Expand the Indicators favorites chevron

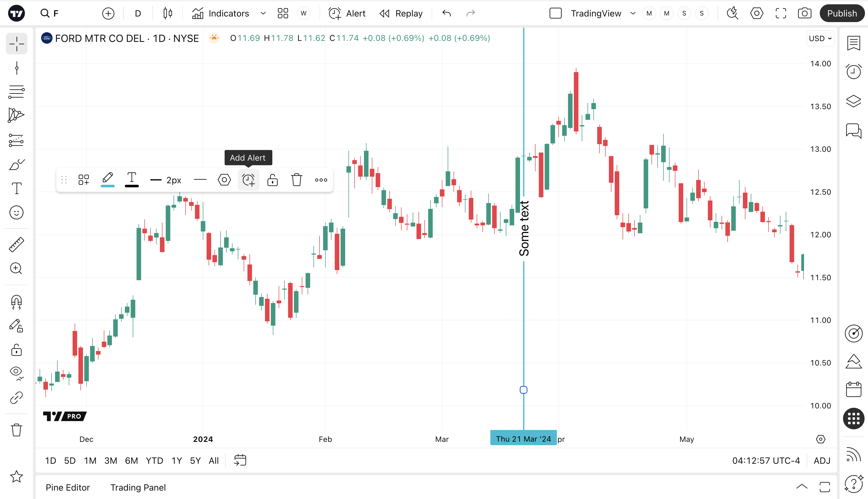[x=263, y=13]
